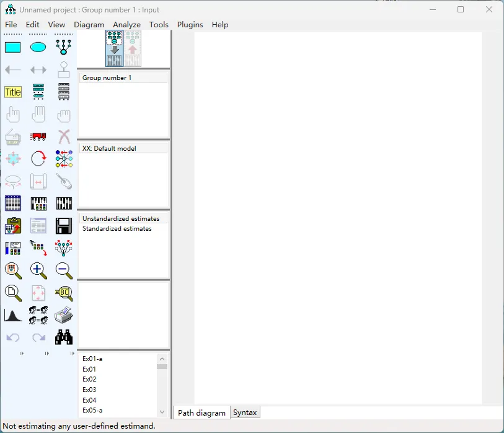Select XX: Default model entry
504x433 pixels.
(x=123, y=149)
